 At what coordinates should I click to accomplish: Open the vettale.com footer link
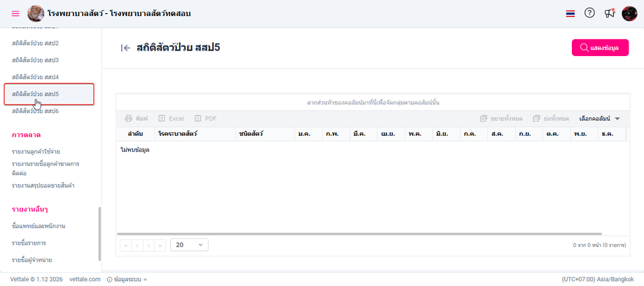click(85, 279)
